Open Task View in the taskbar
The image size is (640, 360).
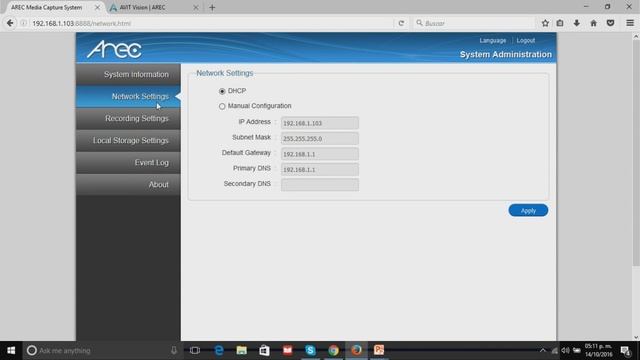(195, 351)
